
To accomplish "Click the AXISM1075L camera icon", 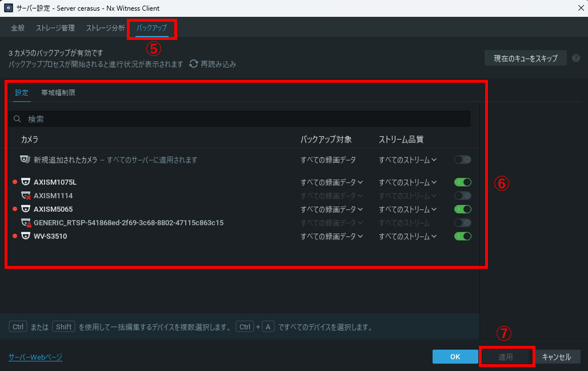I will pos(26,182).
